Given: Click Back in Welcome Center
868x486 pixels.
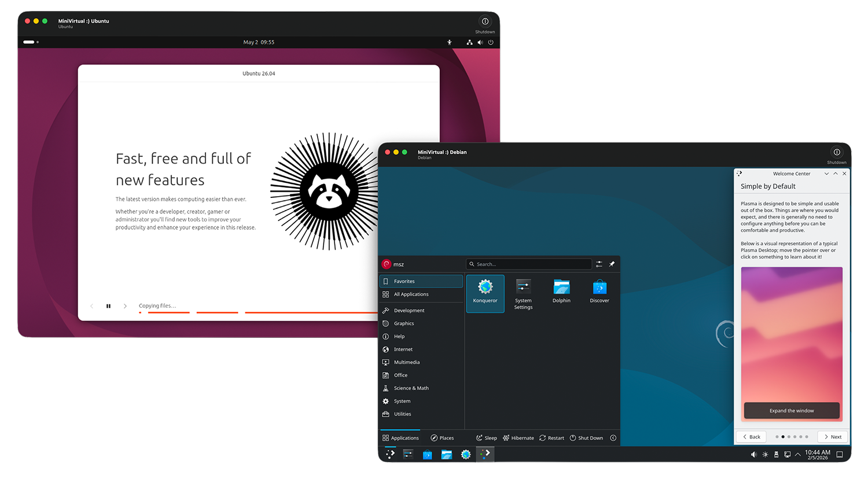Looking at the screenshot, I should (x=751, y=437).
